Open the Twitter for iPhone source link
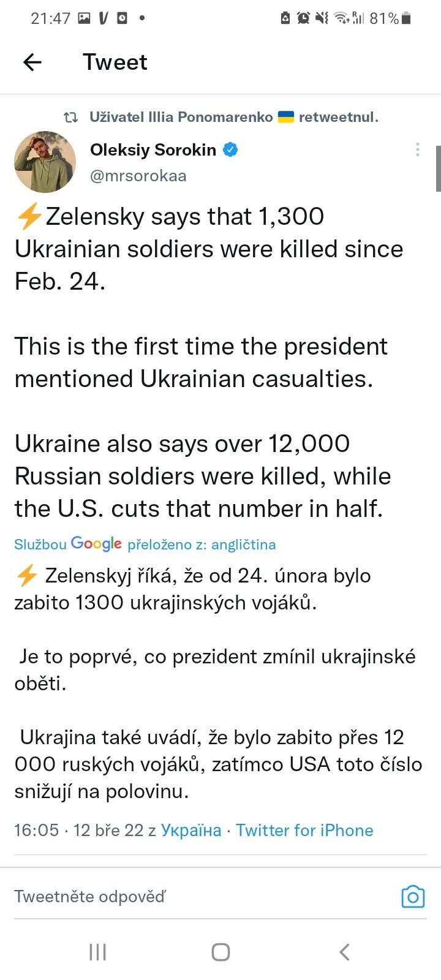The width and height of the screenshot is (441, 980). pos(304,830)
